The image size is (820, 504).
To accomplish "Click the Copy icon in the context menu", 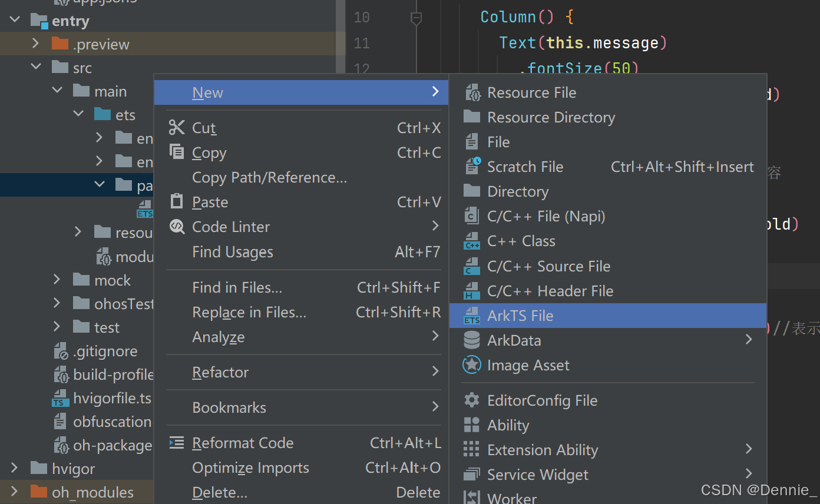I will point(176,152).
